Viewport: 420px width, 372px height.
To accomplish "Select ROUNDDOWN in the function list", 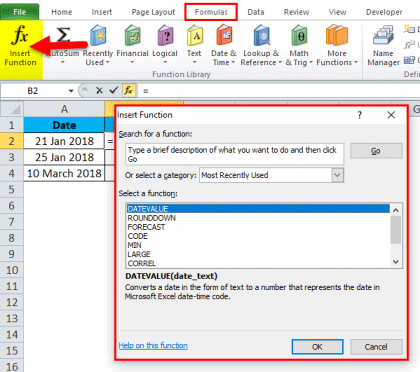I will pyautogui.click(x=258, y=218).
